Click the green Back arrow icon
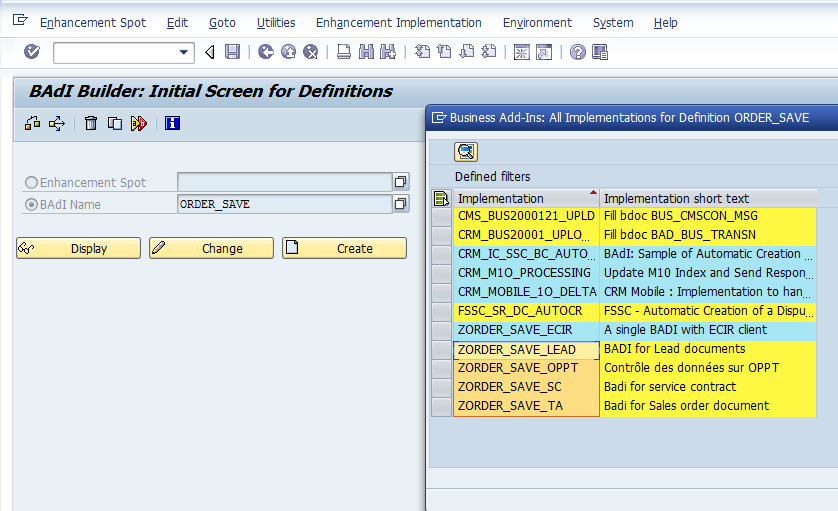Image resolution: width=838 pixels, height=511 pixels. pyautogui.click(x=266, y=52)
